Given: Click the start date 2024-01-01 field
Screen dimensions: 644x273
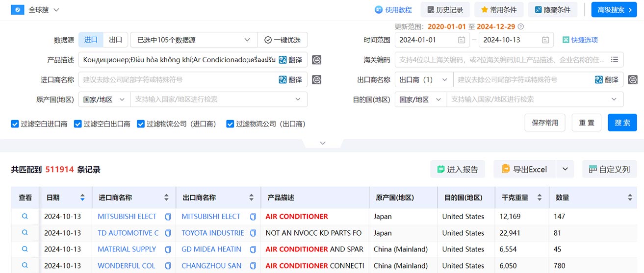Looking at the screenshot, I should click(433, 40).
